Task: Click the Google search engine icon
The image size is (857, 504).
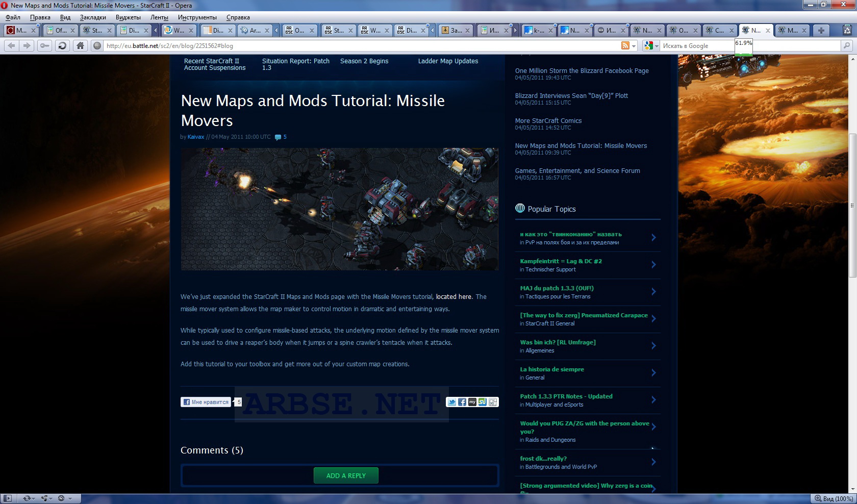Action: pos(648,46)
